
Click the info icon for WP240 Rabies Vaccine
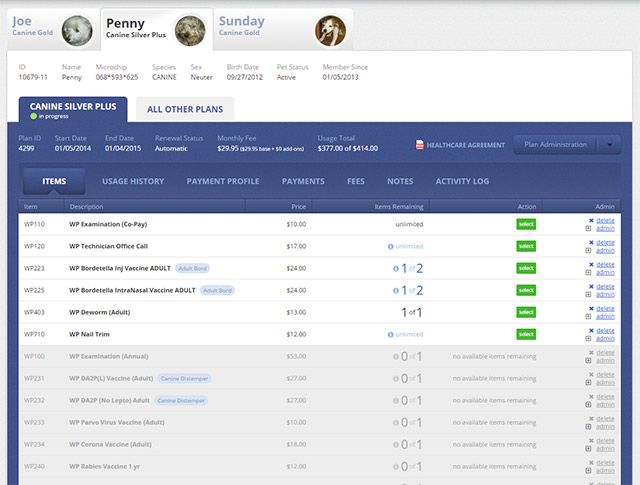coord(396,467)
